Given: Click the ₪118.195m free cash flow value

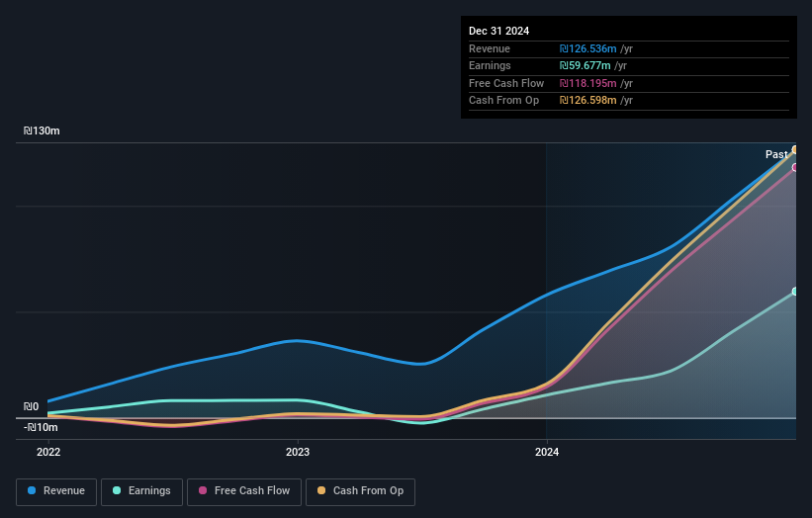Looking at the screenshot, I should (x=587, y=83).
